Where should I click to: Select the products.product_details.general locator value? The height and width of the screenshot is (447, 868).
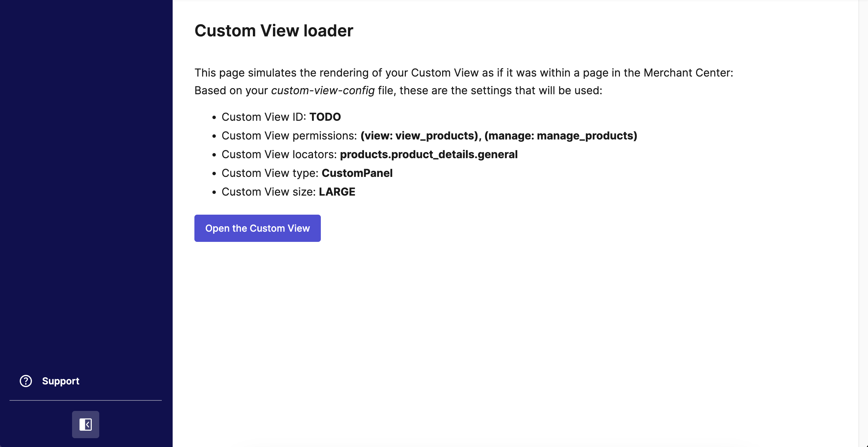(429, 154)
